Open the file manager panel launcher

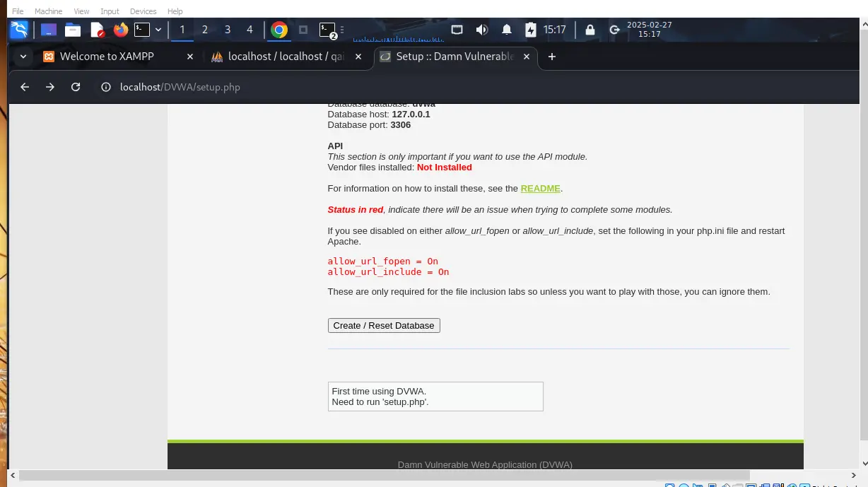73,30
